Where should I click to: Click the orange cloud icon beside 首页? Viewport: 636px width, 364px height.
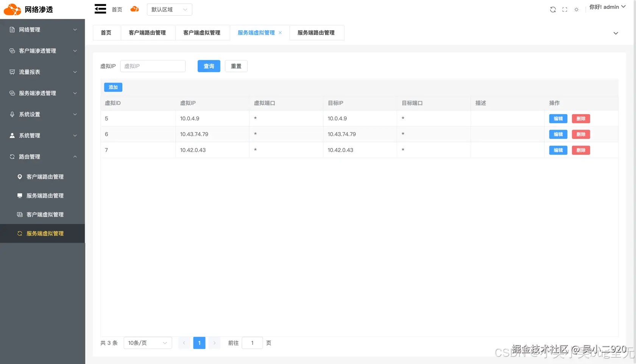tap(134, 9)
